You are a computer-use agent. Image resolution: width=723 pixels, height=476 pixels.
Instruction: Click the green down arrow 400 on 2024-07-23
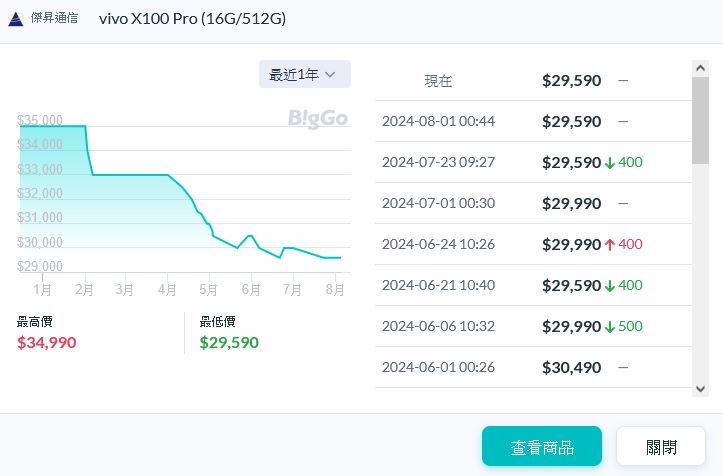624,162
